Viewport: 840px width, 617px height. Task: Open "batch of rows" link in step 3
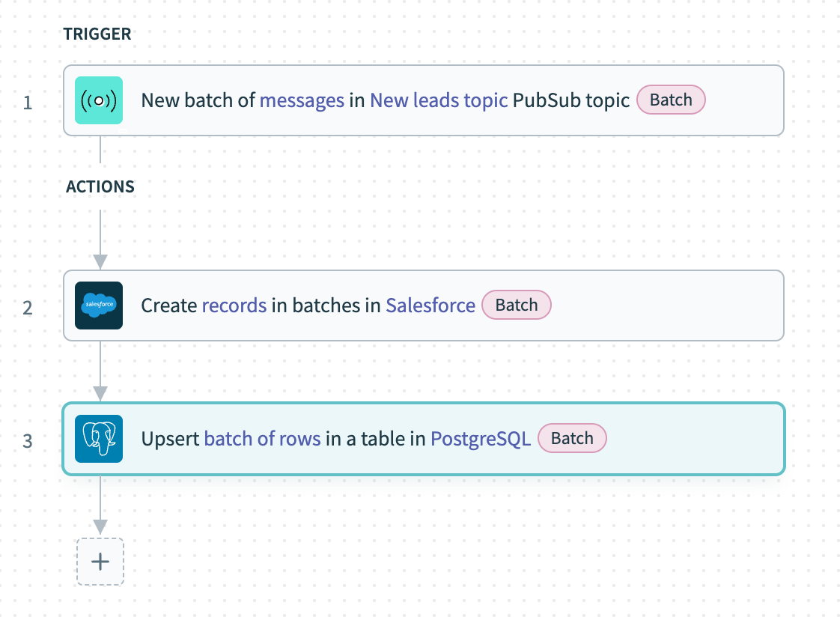(262, 439)
